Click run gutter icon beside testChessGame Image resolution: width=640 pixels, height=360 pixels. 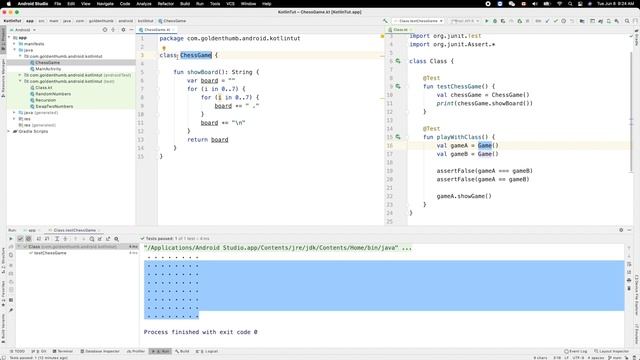pos(398,87)
